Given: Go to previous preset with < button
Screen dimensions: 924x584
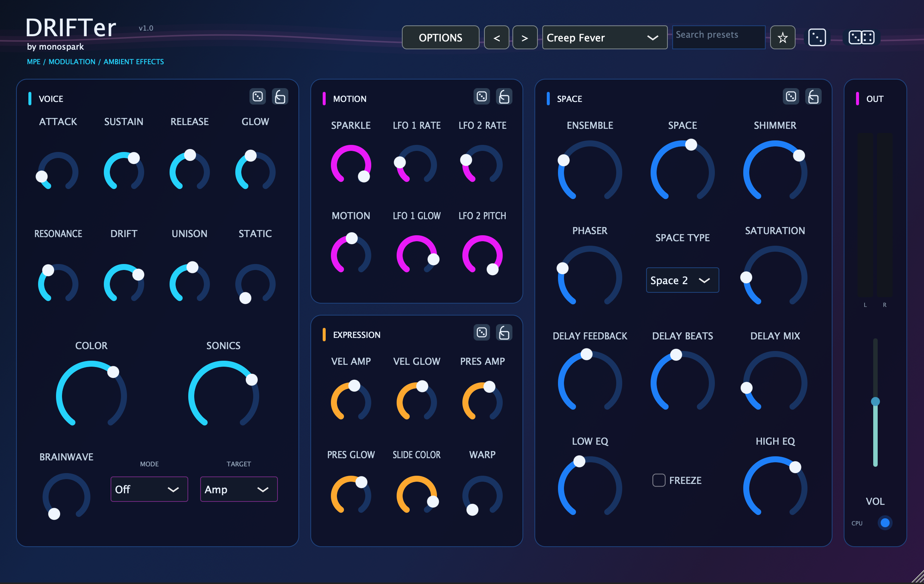Looking at the screenshot, I should tap(496, 37).
